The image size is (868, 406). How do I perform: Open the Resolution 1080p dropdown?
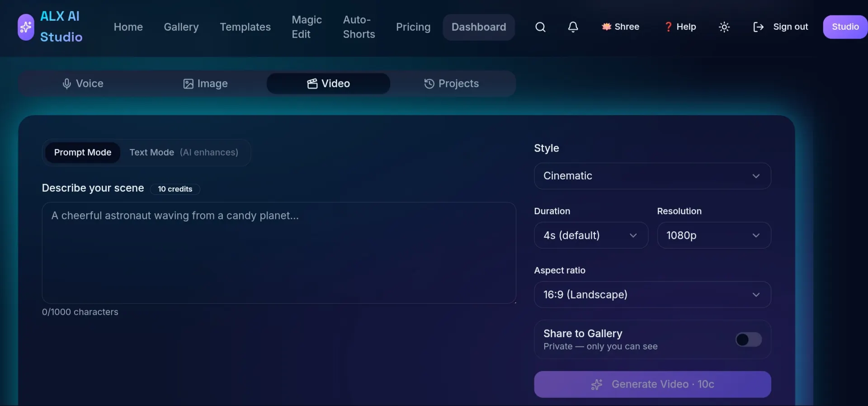[x=714, y=235]
